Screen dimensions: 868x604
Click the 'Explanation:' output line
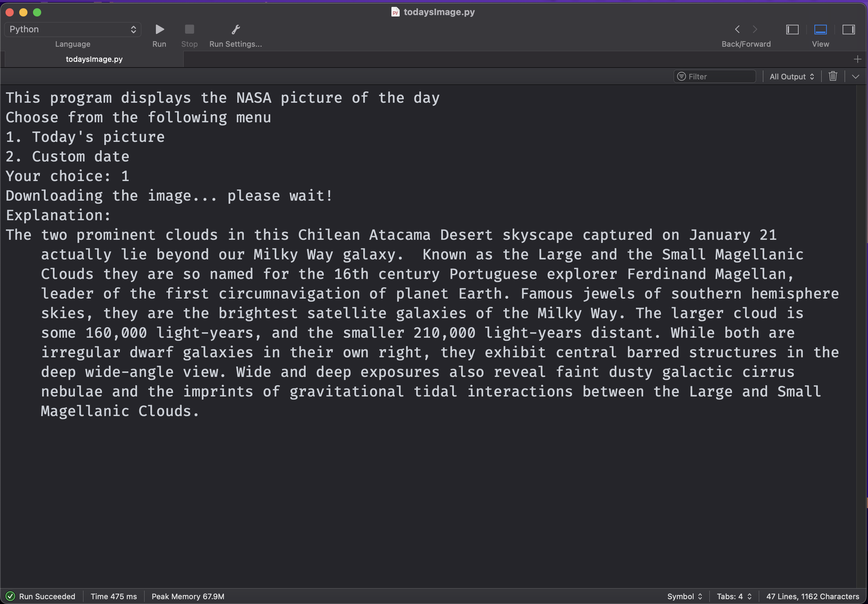(x=59, y=215)
